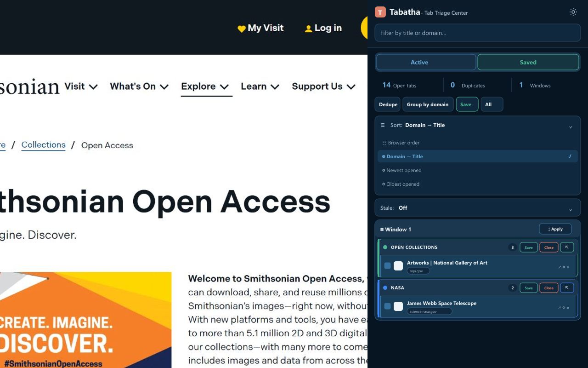This screenshot has height=368, width=588.
Task: Open the Learn menu chevron
Action: pos(275,87)
